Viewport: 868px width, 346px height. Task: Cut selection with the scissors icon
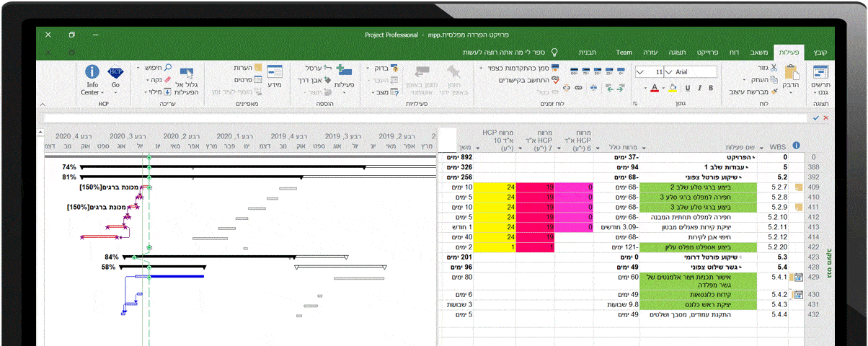[x=773, y=68]
